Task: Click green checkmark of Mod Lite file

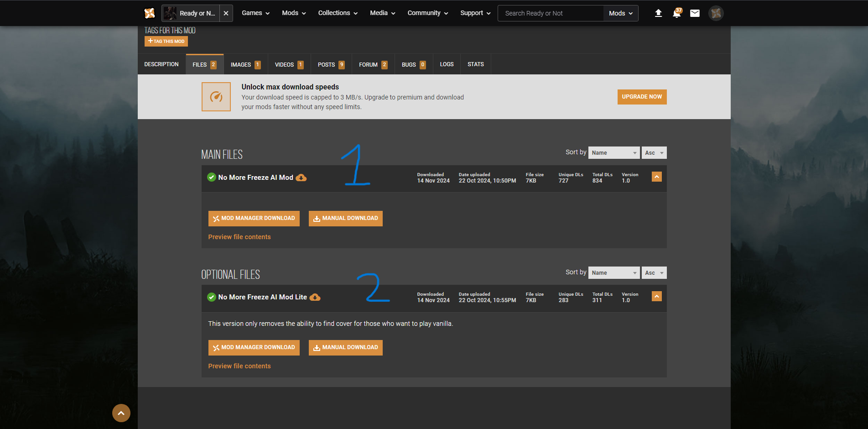Action: point(212,297)
